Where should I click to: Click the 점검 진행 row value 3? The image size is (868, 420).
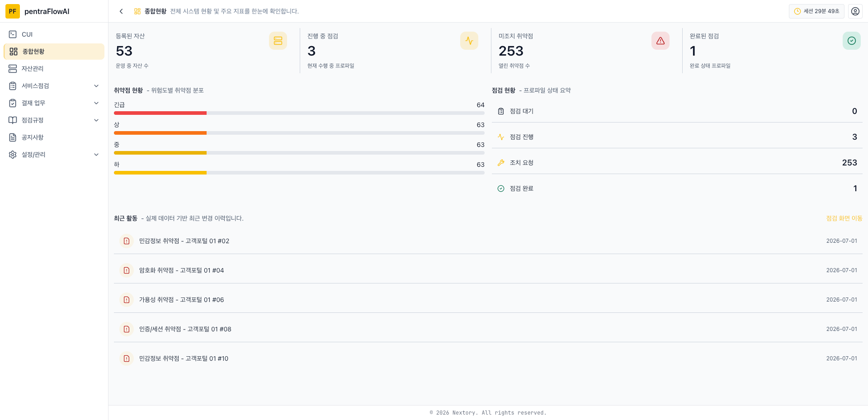coord(854,137)
